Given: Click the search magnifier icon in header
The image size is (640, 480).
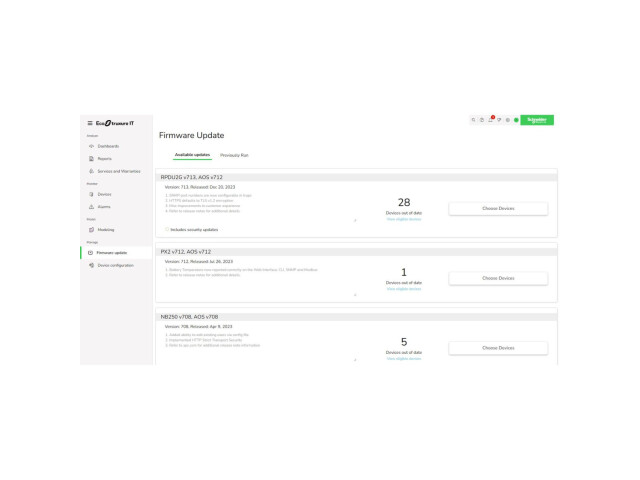Looking at the screenshot, I should (473, 120).
